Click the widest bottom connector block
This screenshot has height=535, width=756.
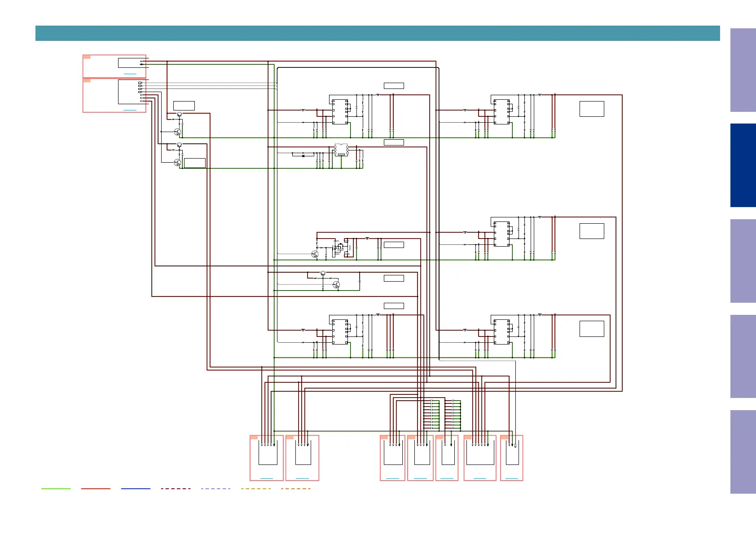pos(480,458)
